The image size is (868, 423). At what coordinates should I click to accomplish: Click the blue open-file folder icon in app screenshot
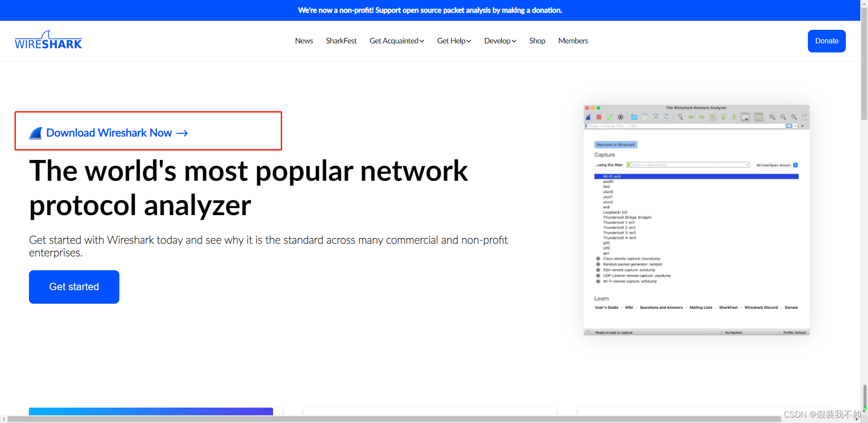point(634,117)
